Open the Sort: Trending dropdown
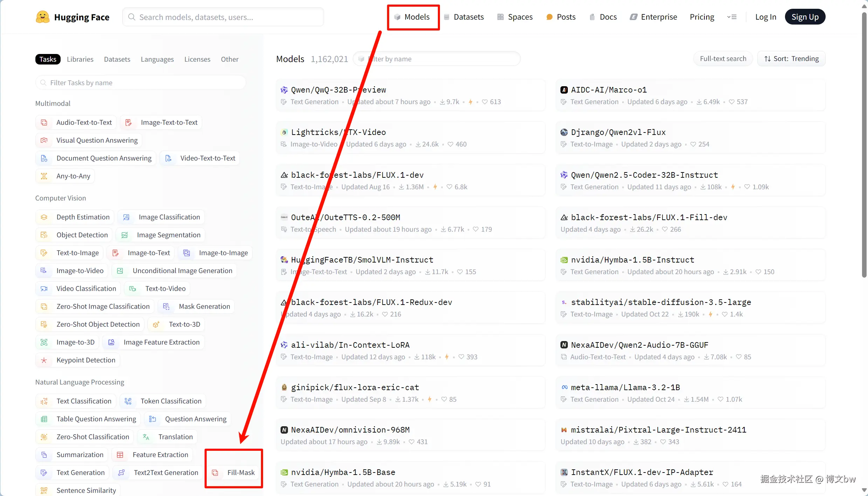868x496 pixels. 791,59
